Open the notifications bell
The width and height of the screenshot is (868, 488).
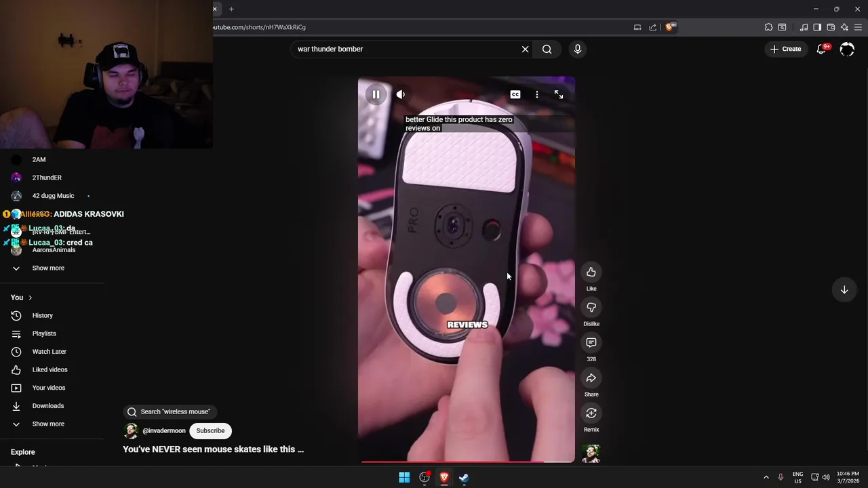click(x=822, y=49)
